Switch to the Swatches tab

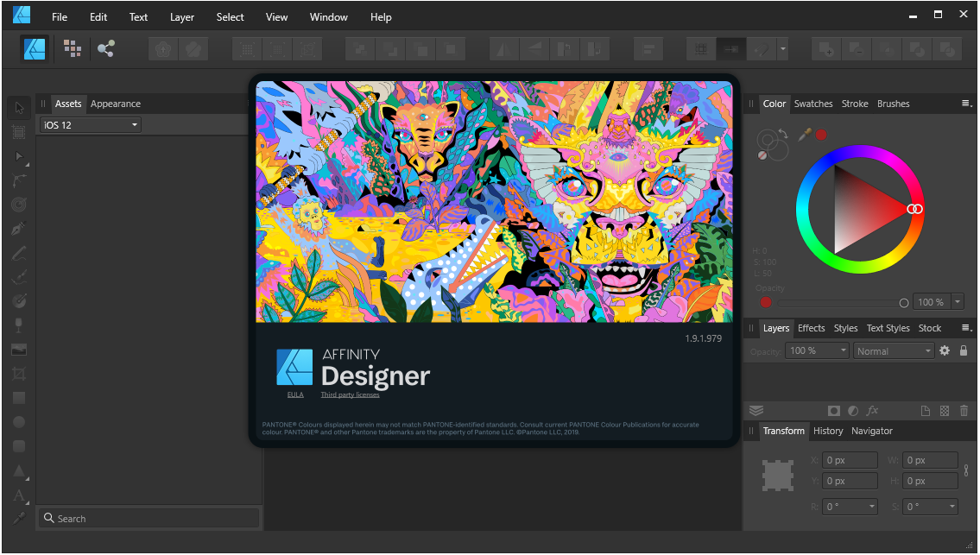pyautogui.click(x=813, y=104)
